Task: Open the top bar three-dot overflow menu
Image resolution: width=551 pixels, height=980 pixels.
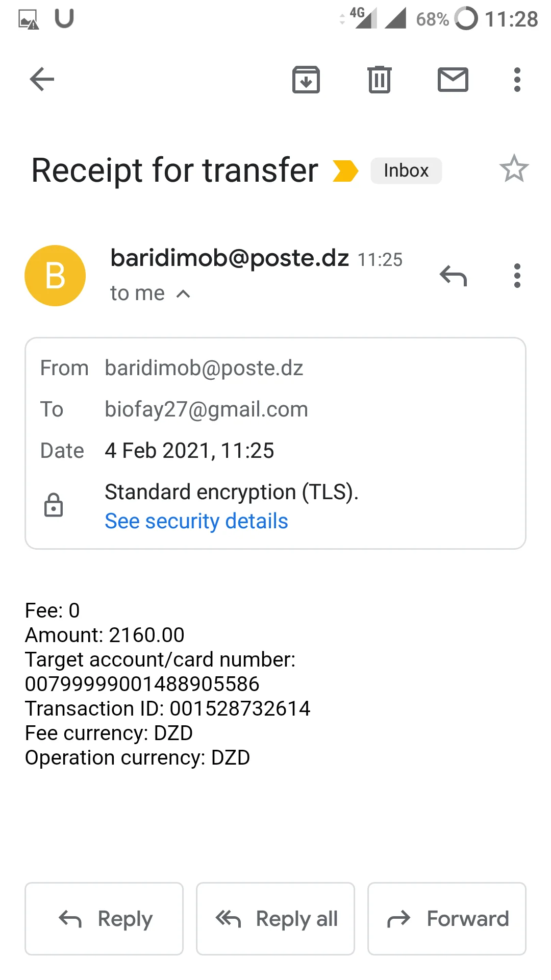Action: 517,80
